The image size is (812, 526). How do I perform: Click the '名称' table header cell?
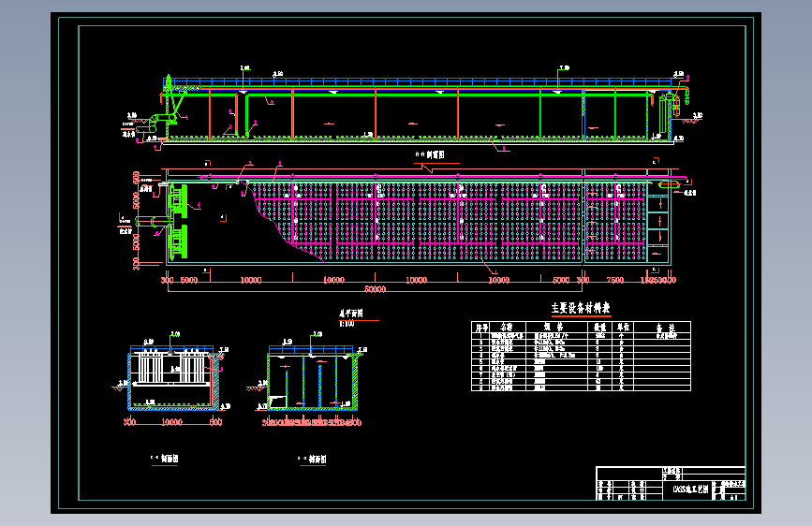507,328
